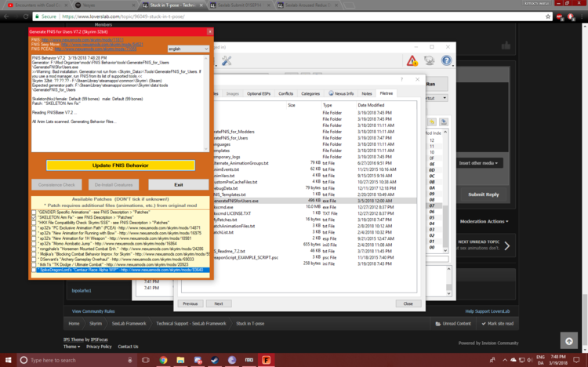Tick New Animation for 1H Weapon checkbox
Image resolution: width=588 pixels, height=367 pixels.
[34, 238]
